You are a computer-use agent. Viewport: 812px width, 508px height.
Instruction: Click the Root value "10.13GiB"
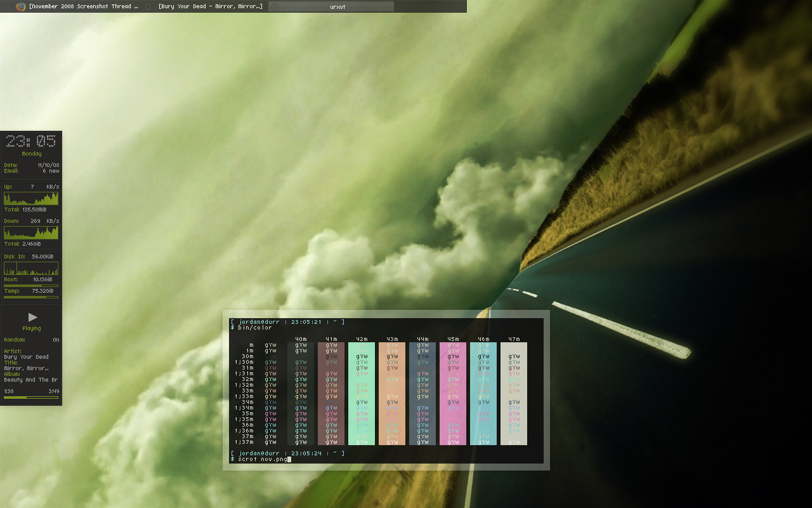[43, 279]
